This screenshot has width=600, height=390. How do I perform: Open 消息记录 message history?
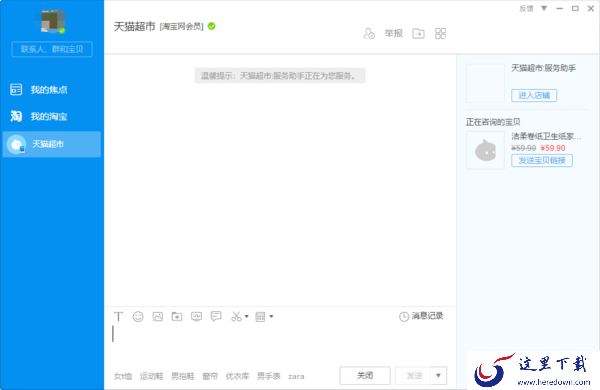click(427, 316)
